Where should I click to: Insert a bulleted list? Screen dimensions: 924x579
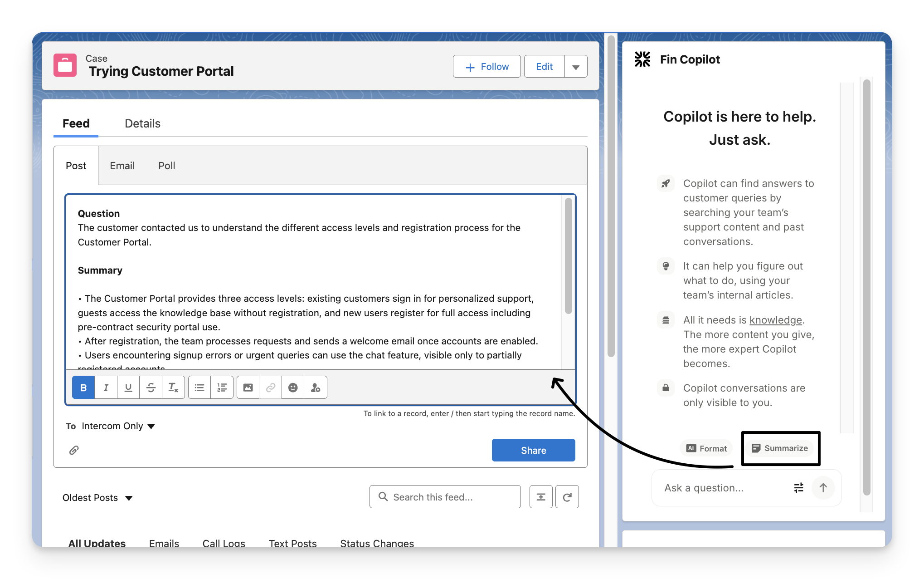(199, 388)
